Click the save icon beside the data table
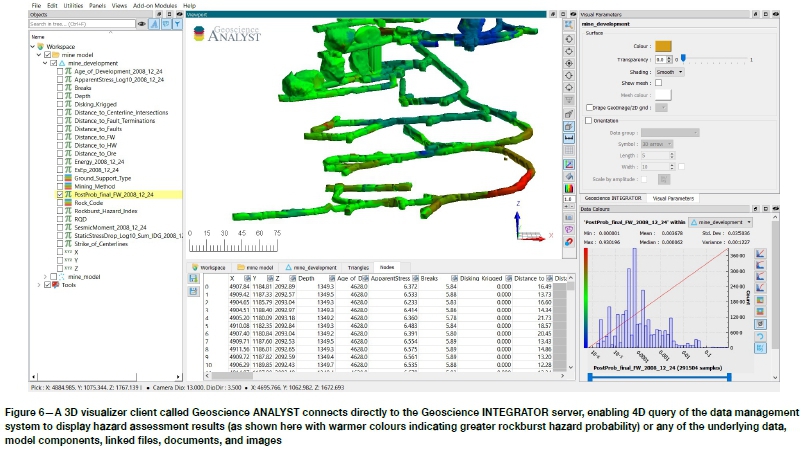The width and height of the screenshot is (812, 452). (x=192, y=277)
